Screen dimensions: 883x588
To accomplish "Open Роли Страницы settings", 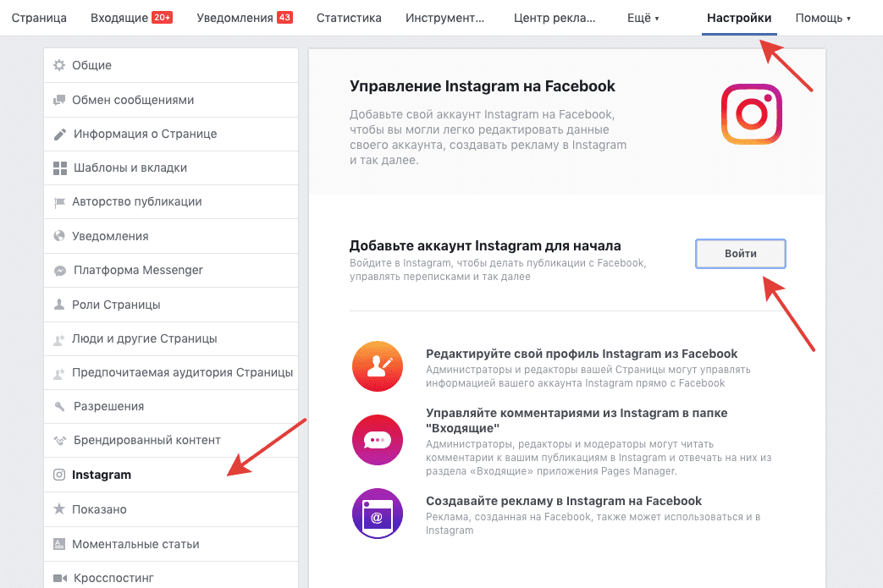I will tap(171, 305).
